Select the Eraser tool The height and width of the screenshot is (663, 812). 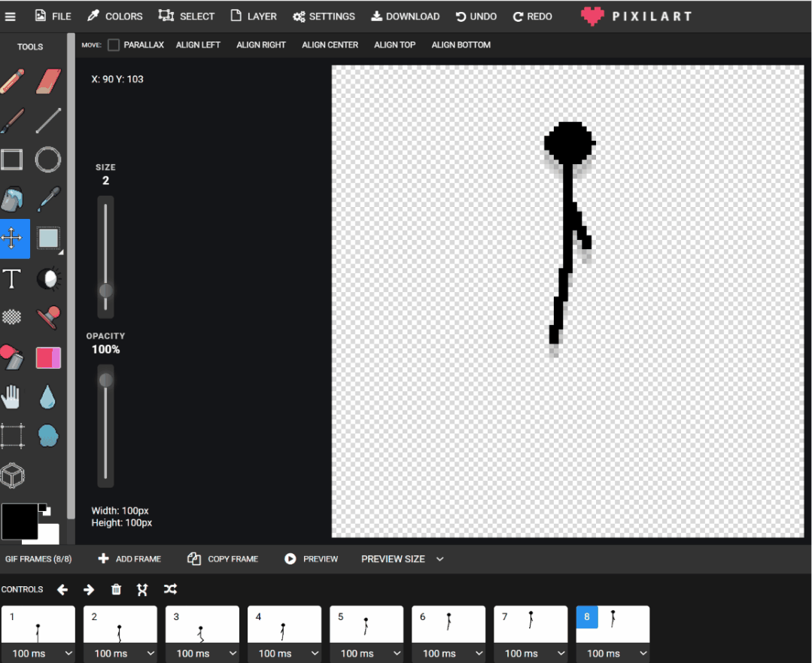tap(48, 82)
